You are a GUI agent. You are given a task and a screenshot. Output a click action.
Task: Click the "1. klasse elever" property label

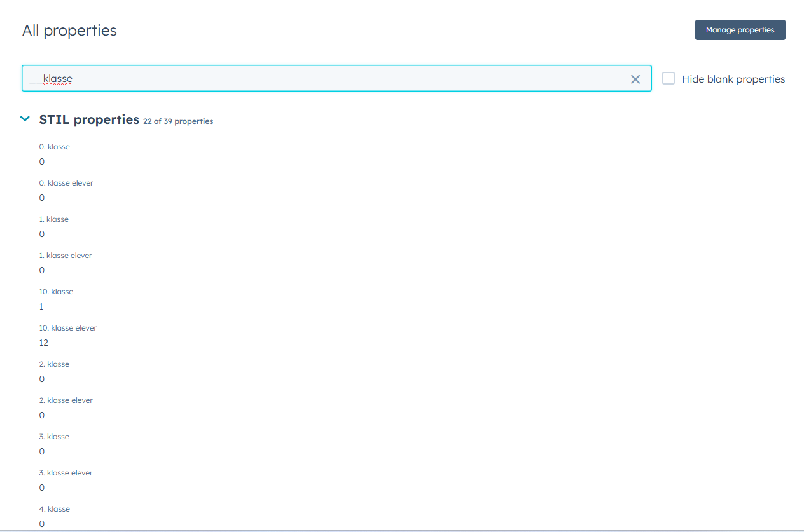coord(66,256)
